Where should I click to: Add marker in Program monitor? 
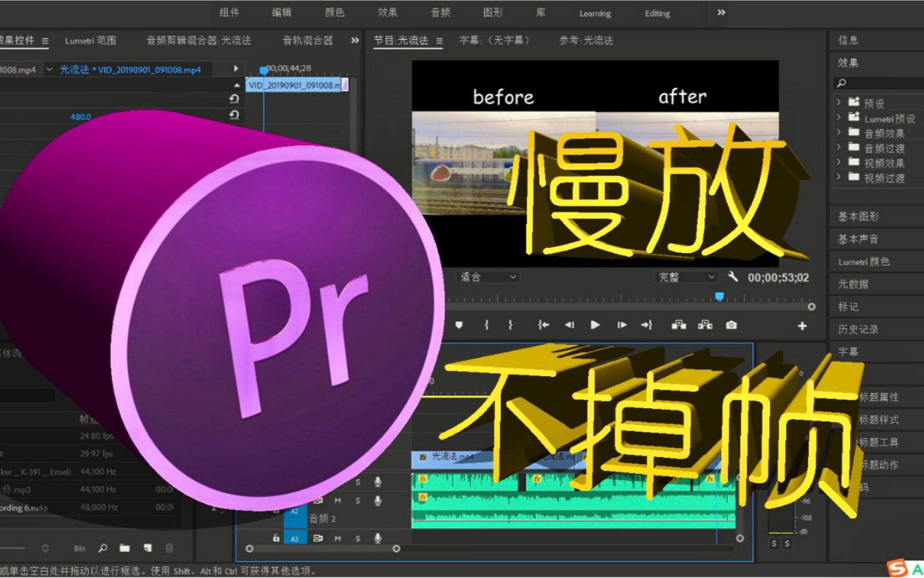459,325
